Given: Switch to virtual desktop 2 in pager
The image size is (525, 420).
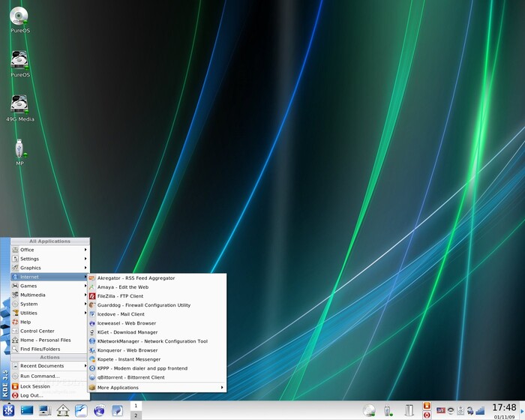Looking at the screenshot, I should click(x=136, y=415).
